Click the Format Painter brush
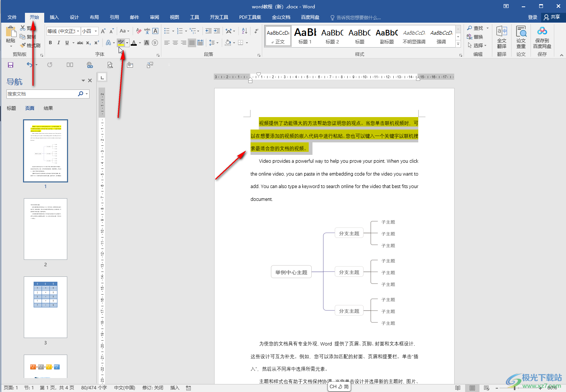 pos(23,45)
